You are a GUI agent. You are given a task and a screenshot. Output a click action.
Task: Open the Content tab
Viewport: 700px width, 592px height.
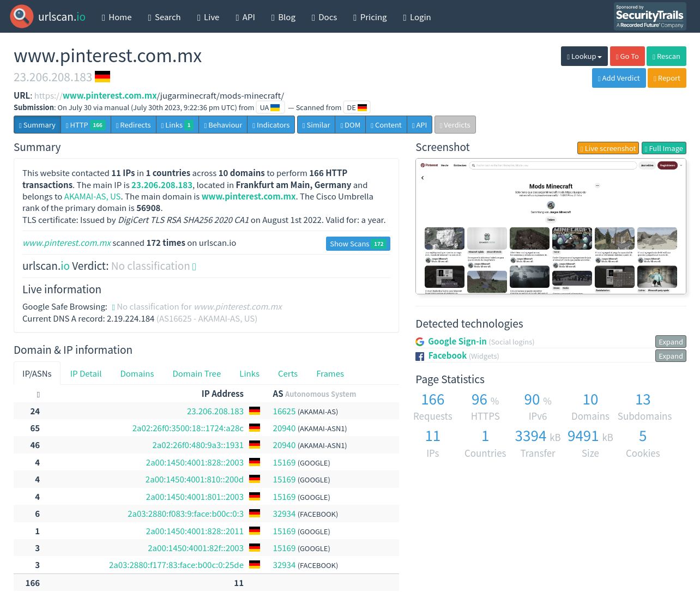(x=386, y=125)
